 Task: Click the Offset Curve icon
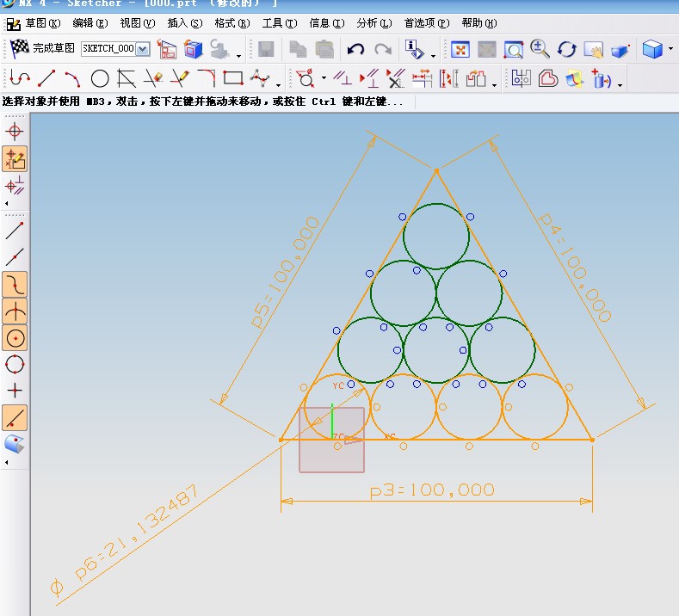548,79
